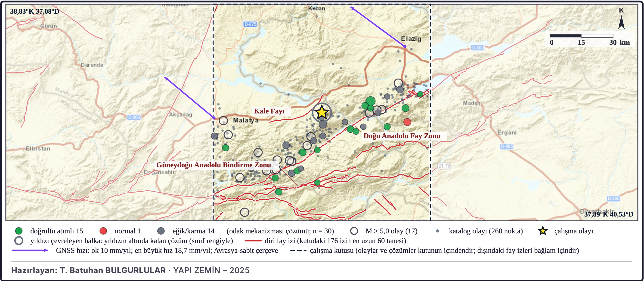Click the Elazig city label
Viewport: 644px width, 281px height.
point(411,39)
